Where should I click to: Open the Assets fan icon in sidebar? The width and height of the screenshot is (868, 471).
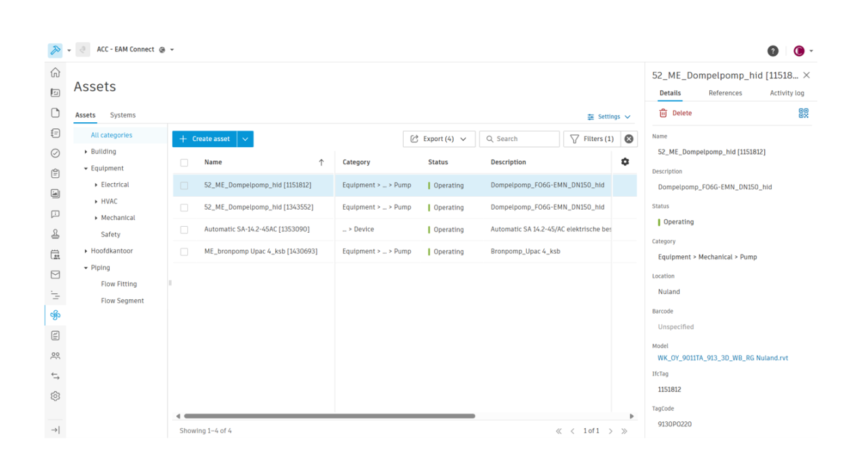56,315
